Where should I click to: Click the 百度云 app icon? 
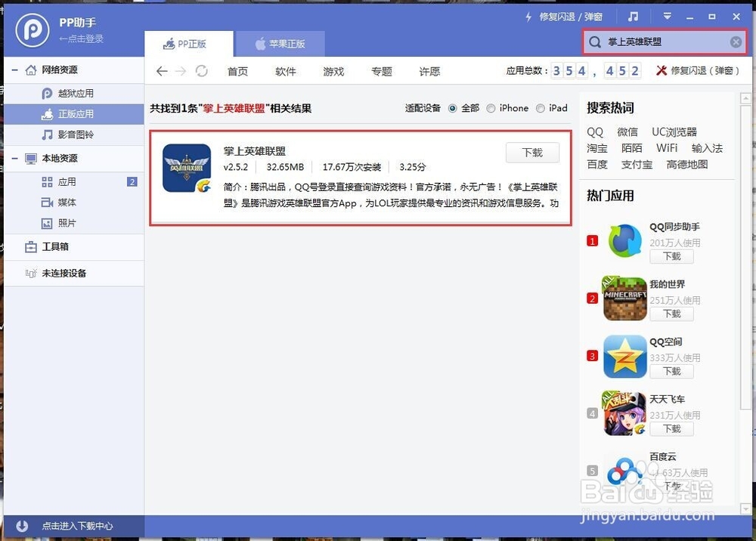tap(625, 471)
